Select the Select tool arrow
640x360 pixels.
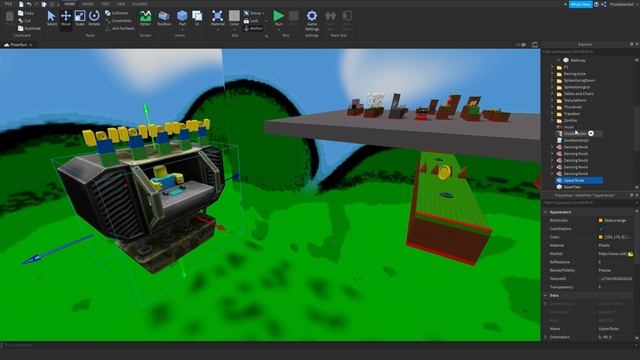(x=51, y=18)
